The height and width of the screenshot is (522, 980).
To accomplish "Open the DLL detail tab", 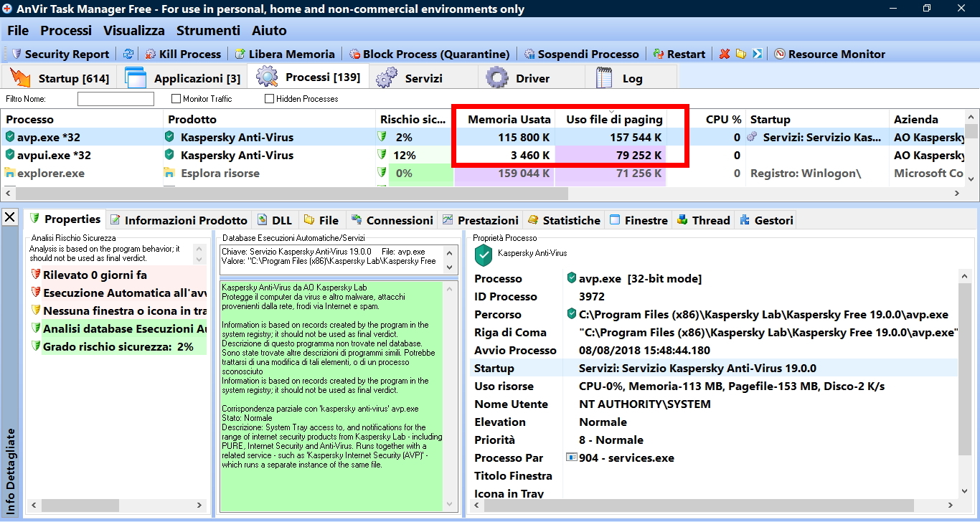I will pyautogui.click(x=275, y=220).
